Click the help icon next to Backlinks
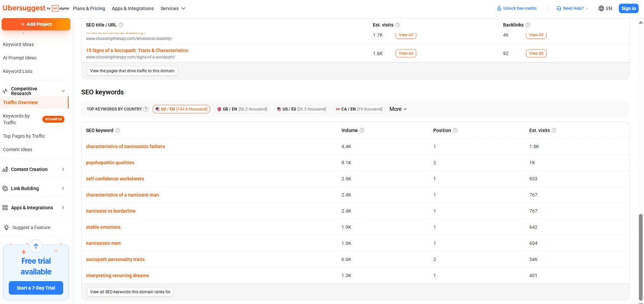This screenshot has height=304, width=644. [528, 25]
